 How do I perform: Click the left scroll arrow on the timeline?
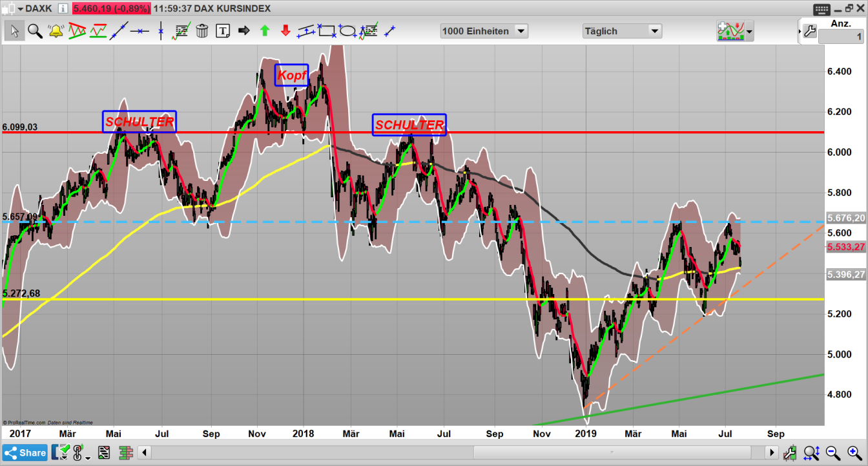click(x=144, y=452)
